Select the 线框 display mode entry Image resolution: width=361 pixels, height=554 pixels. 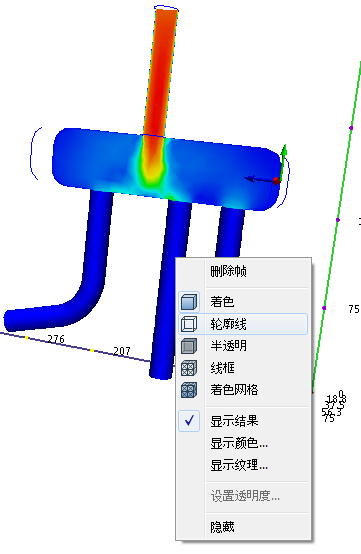(x=222, y=368)
